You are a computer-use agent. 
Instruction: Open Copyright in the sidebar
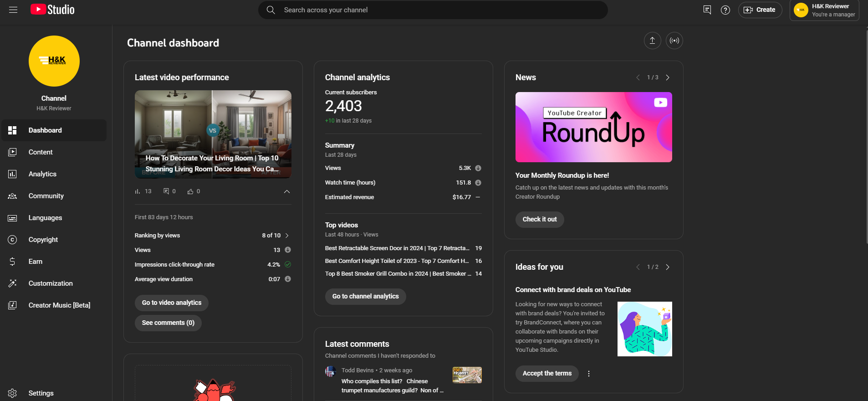[54, 240]
